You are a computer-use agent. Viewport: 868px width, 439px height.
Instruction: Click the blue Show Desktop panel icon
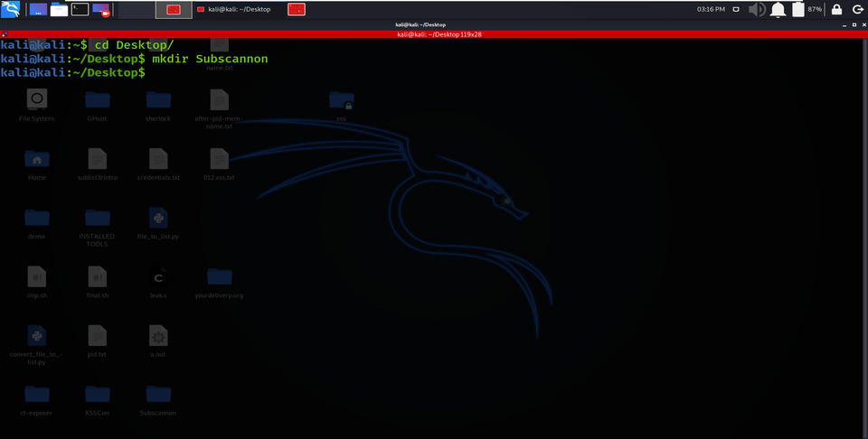coord(38,9)
